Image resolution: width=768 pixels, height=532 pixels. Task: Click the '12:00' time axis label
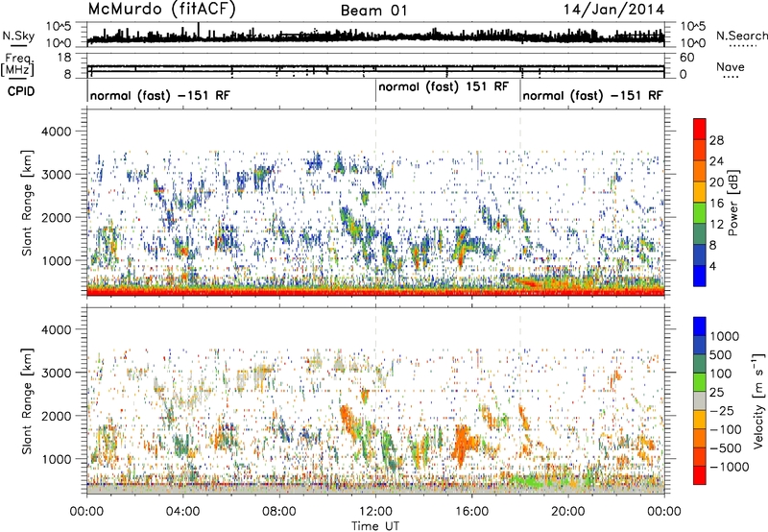[375, 512]
